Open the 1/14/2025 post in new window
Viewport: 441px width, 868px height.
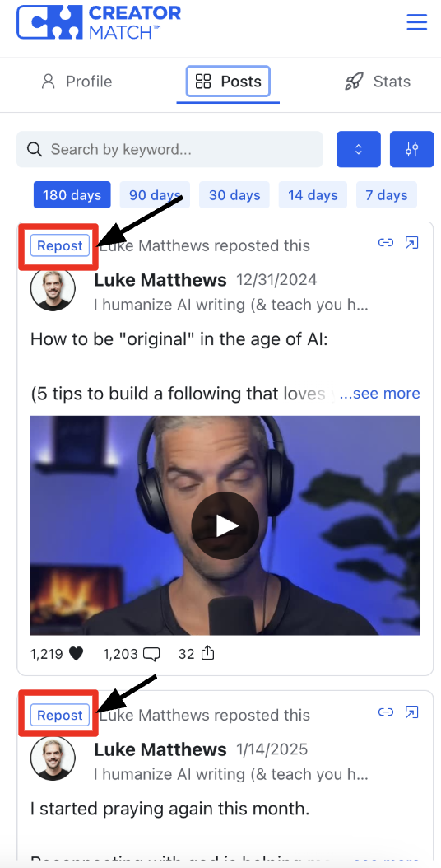click(x=411, y=712)
